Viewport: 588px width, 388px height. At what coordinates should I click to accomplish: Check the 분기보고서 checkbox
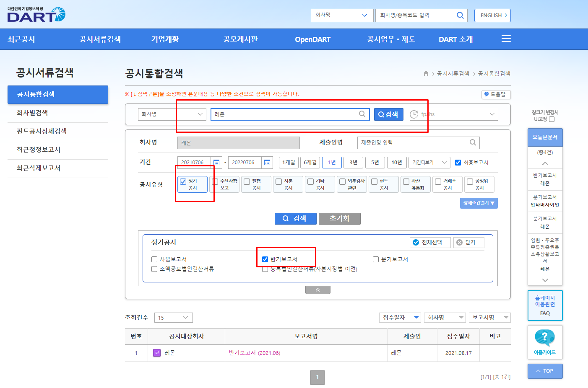(x=376, y=259)
